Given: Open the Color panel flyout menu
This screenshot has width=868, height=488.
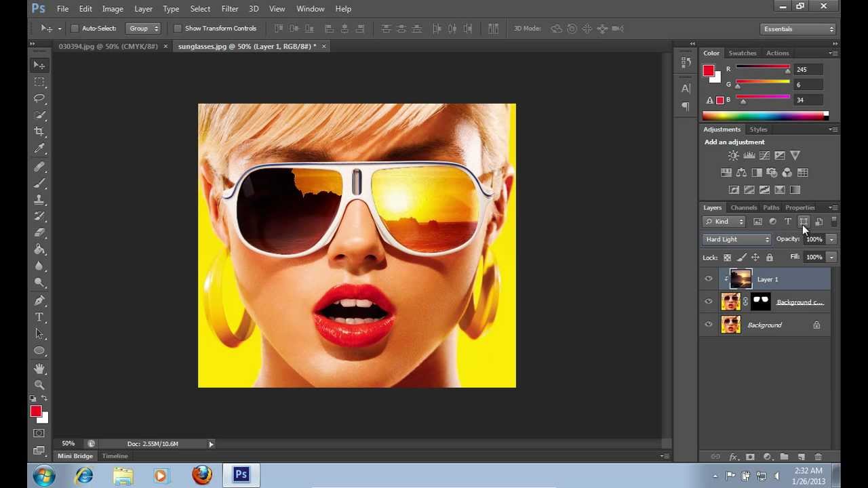Looking at the screenshot, I should click(x=832, y=53).
